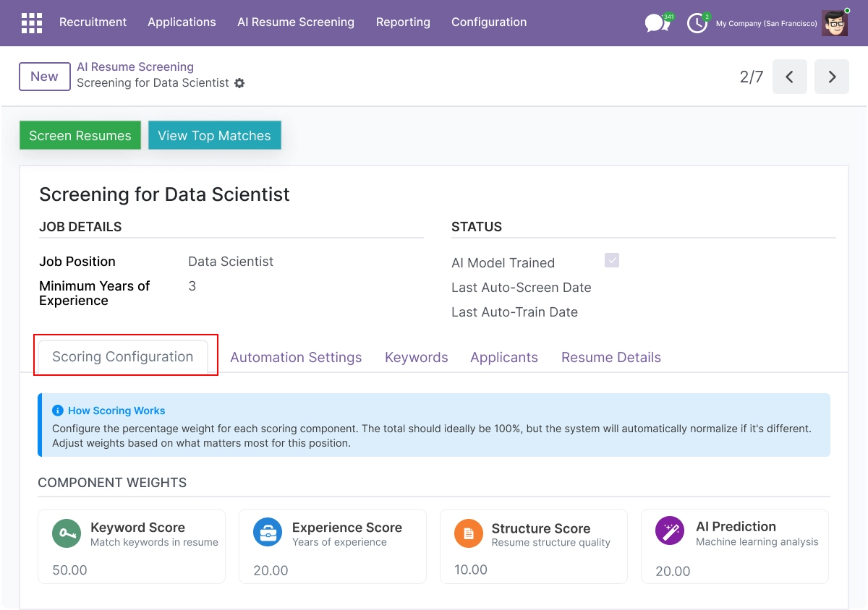The width and height of the screenshot is (868, 610).
Task: Edit the Structure Score weight 10.00
Action: coord(471,570)
